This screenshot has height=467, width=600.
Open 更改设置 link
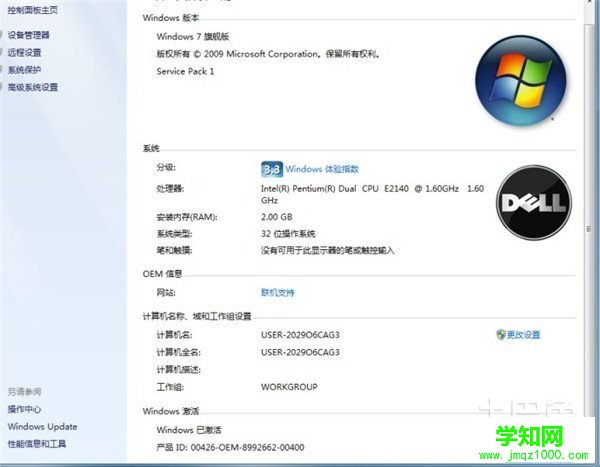523,335
